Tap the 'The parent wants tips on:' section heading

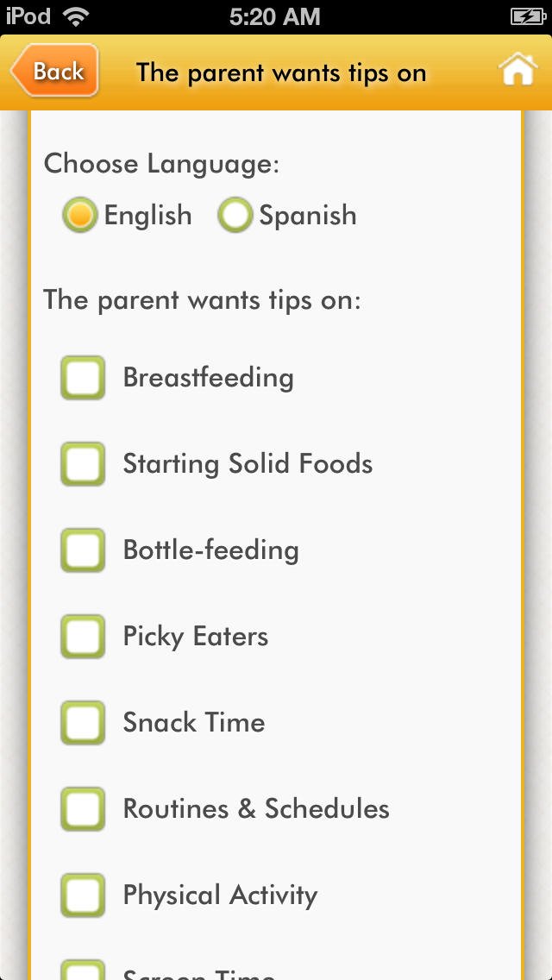[x=202, y=300]
